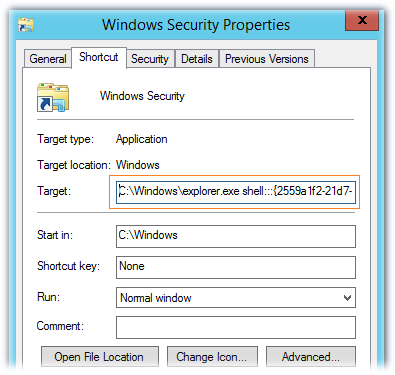The height and width of the screenshot is (375, 395).
Task: Open Advanced shortcut properties
Action: 311,357
